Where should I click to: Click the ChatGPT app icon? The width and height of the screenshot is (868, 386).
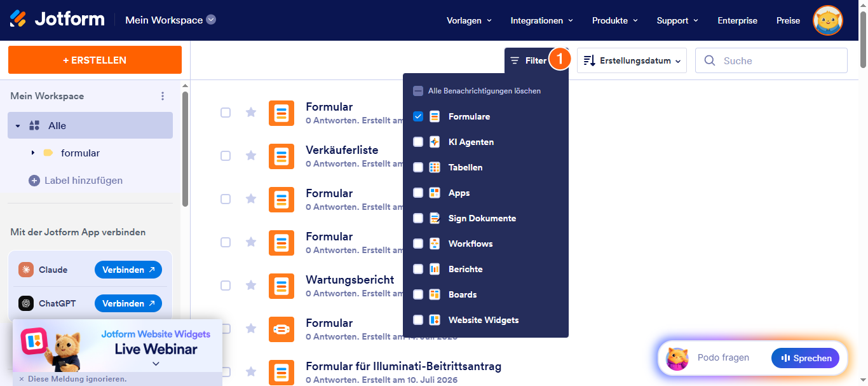coord(26,303)
